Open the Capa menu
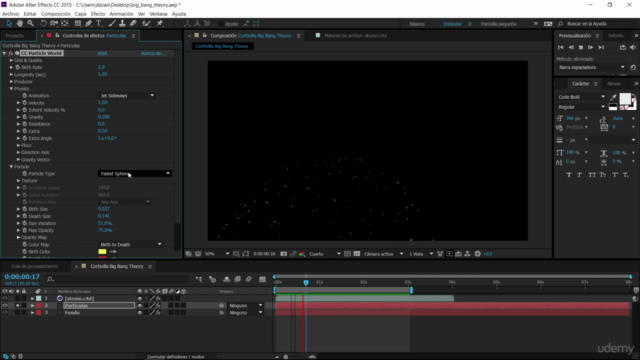The width and height of the screenshot is (640, 360). (80, 14)
